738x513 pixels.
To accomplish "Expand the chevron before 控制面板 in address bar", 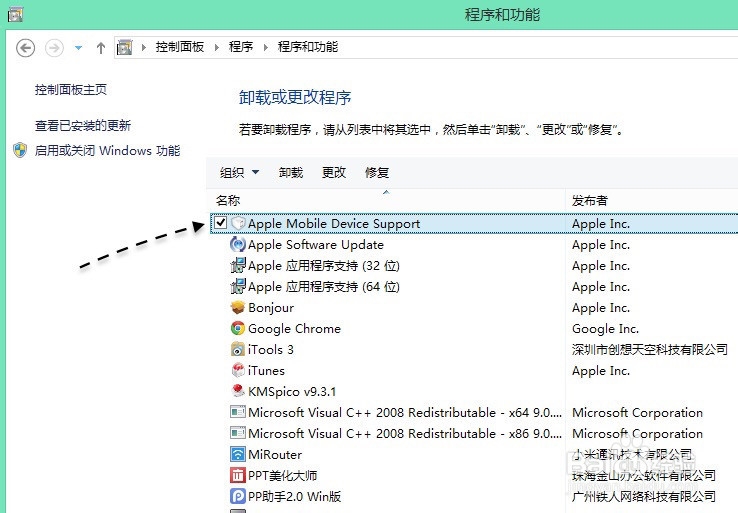I will point(144,48).
